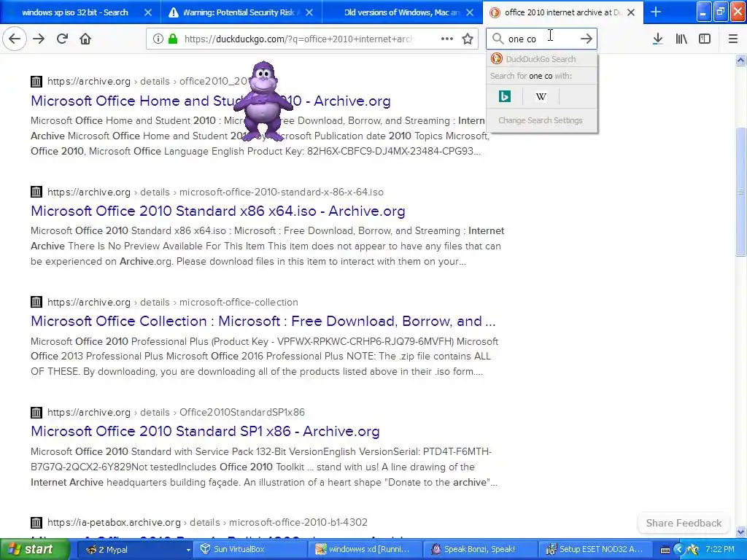Open Microsoft Office Collection result link
Viewport: 747px width, 560px height.
click(x=263, y=321)
